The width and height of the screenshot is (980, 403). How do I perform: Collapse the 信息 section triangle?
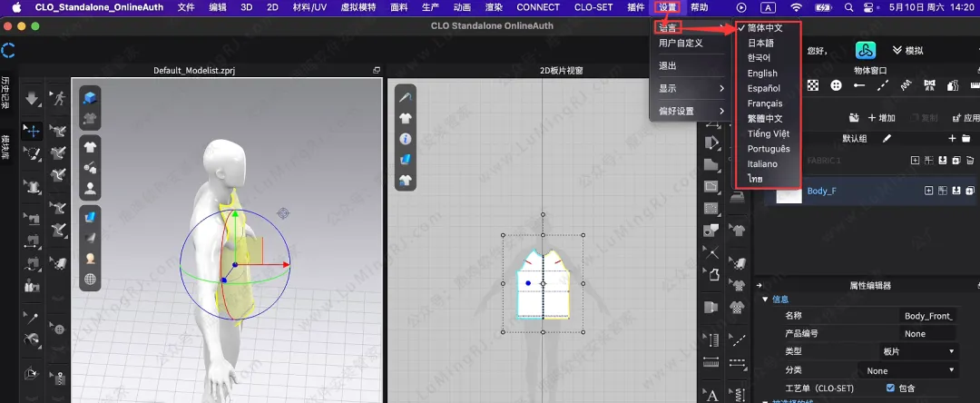click(764, 300)
